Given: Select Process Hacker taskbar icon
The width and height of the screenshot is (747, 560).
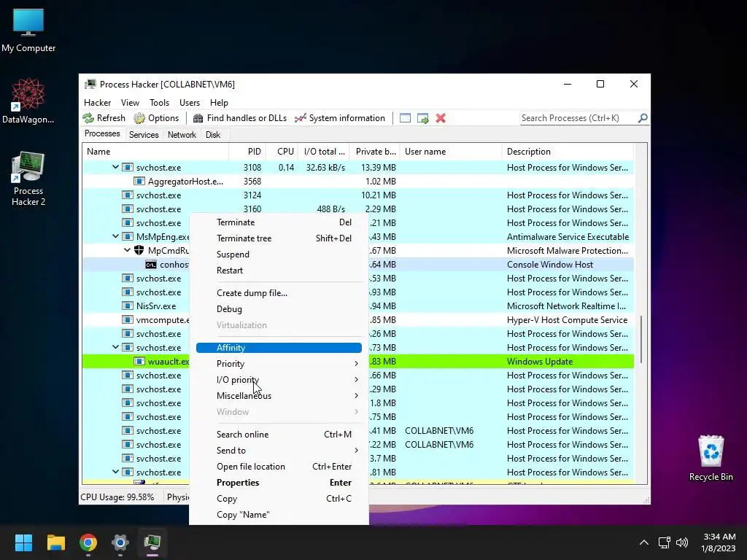Looking at the screenshot, I should pos(152,542).
